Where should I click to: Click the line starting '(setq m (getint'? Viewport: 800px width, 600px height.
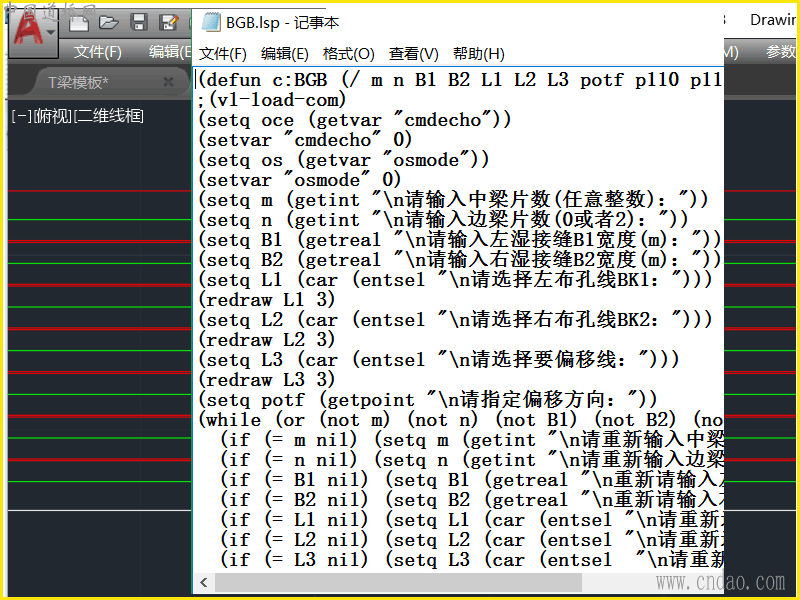pyautogui.click(x=453, y=199)
